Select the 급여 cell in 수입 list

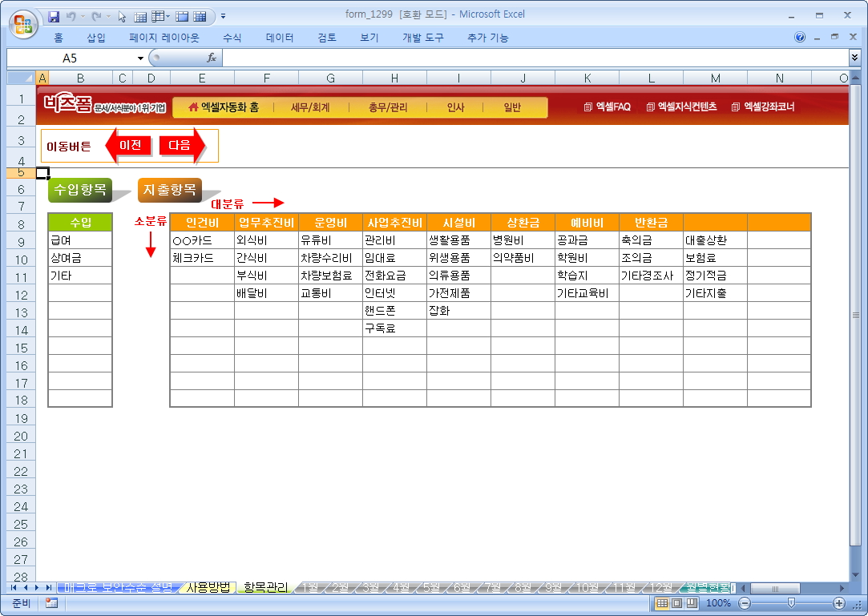pyautogui.click(x=79, y=240)
